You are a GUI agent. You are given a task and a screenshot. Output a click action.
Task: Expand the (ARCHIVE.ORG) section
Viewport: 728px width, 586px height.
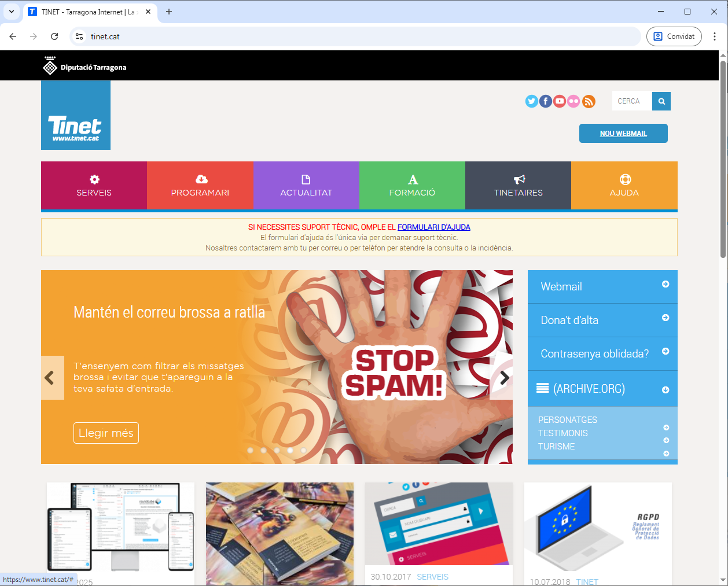pos(602,389)
